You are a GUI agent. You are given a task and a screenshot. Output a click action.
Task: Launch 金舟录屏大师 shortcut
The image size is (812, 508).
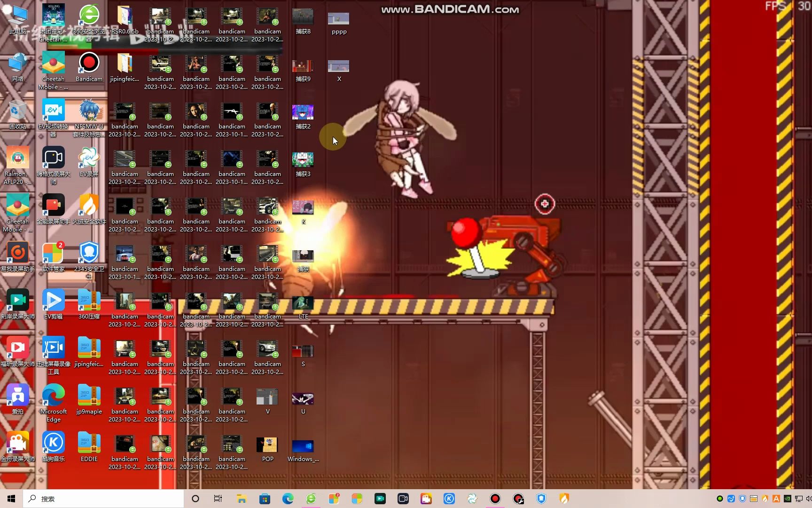18,447
